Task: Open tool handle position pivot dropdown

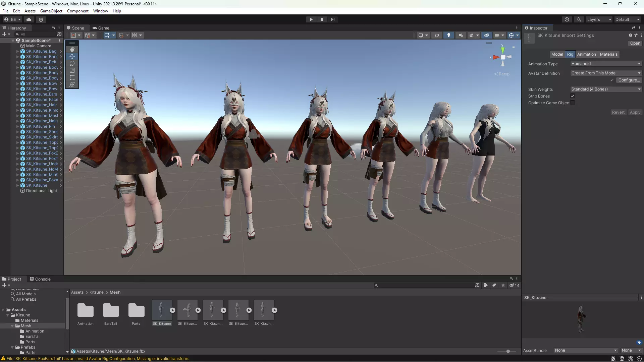Action: 76,35
